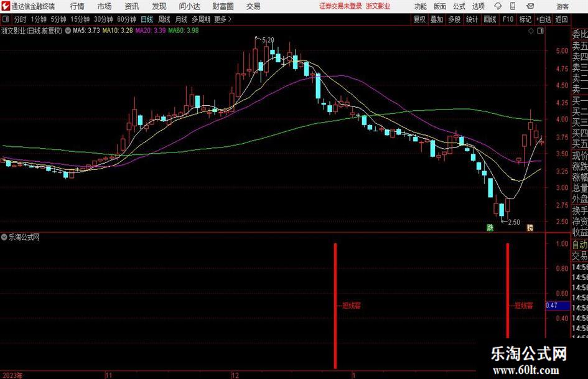Click the MA10: 3.28 indicator label
Image resolution: width=588 pixels, height=379 pixels.
coord(118,30)
